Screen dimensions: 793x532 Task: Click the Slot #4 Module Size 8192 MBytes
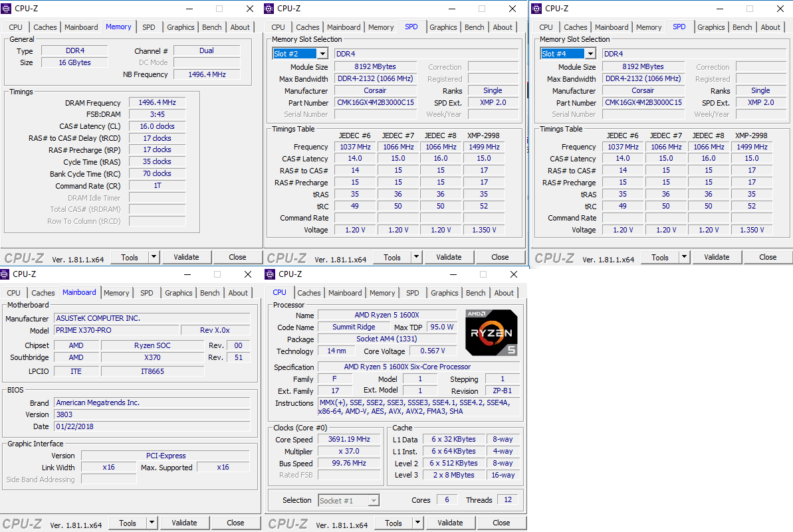click(643, 66)
